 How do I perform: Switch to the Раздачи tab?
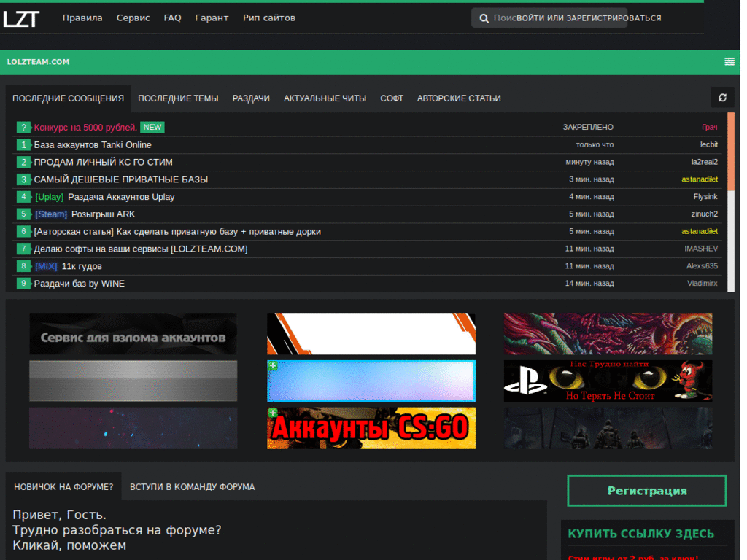(x=251, y=98)
